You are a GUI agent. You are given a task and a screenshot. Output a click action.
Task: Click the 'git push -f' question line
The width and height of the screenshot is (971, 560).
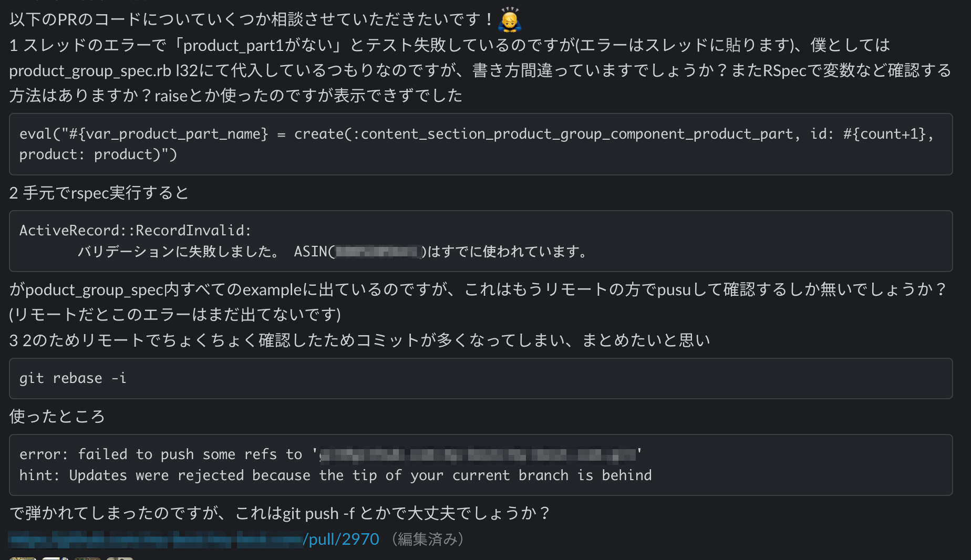point(279,513)
